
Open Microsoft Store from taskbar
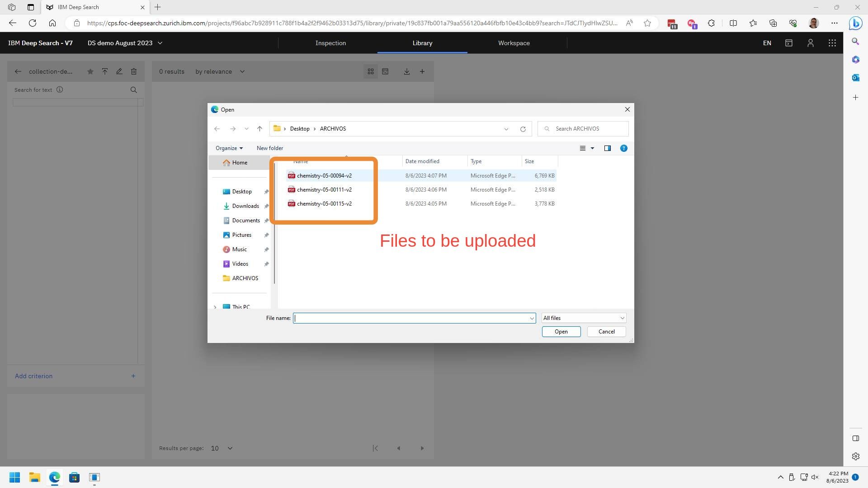click(75, 477)
